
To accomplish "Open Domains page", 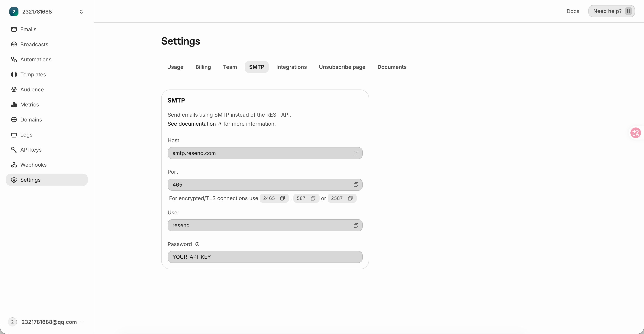I will click(x=47, y=120).
